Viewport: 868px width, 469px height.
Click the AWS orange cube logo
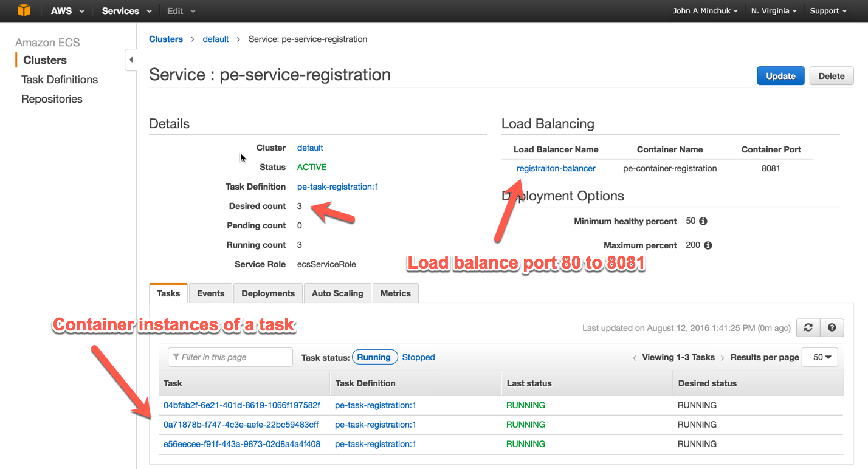(x=24, y=11)
